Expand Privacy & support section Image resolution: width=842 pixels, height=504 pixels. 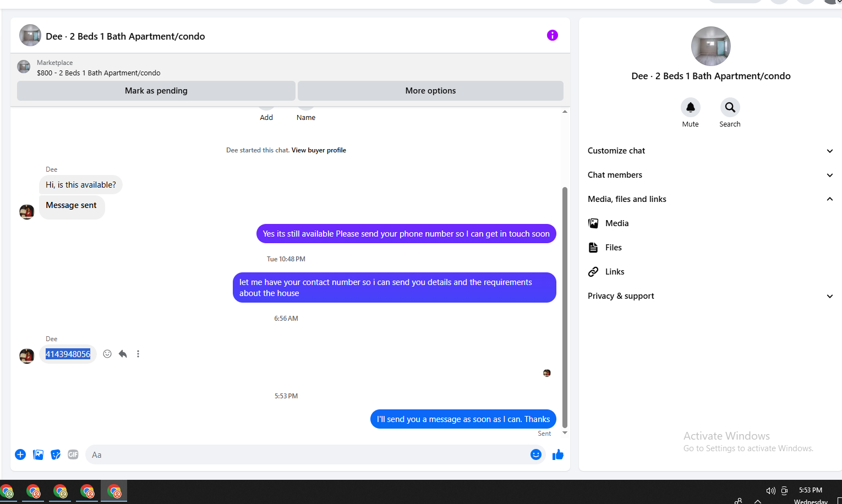click(710, 296)
